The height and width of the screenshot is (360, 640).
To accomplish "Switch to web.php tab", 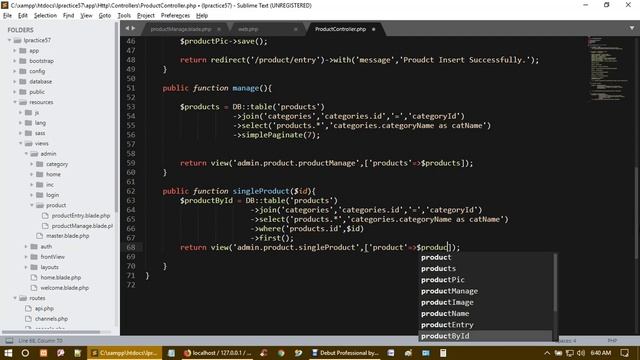I will [248, 29].
